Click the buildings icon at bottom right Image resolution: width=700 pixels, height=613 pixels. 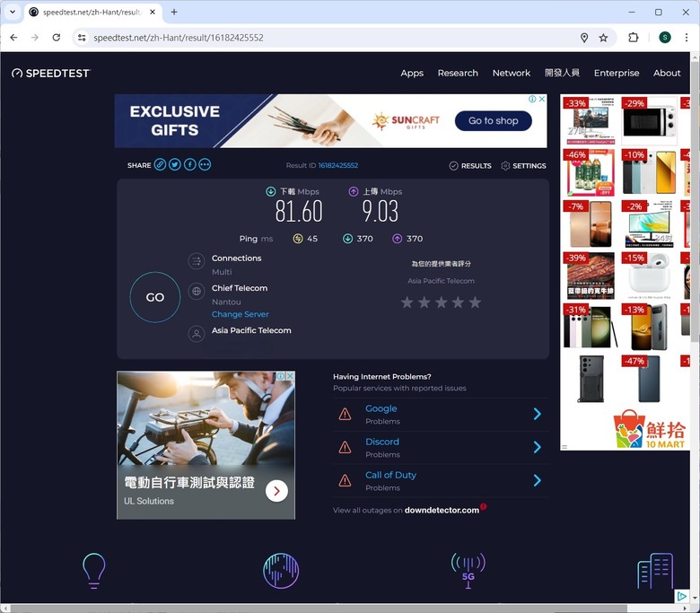(655, 571)
